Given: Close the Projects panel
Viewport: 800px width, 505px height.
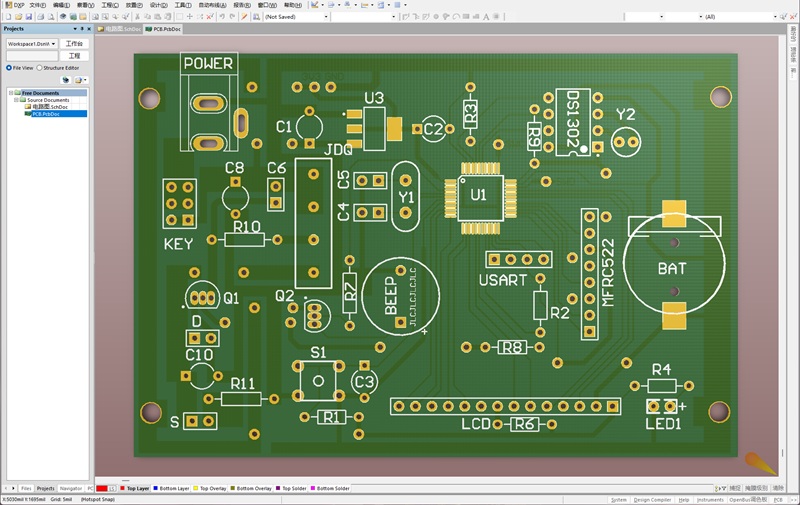Looking at the screenshot, I should pyautogui.click(x=89, y=29).
